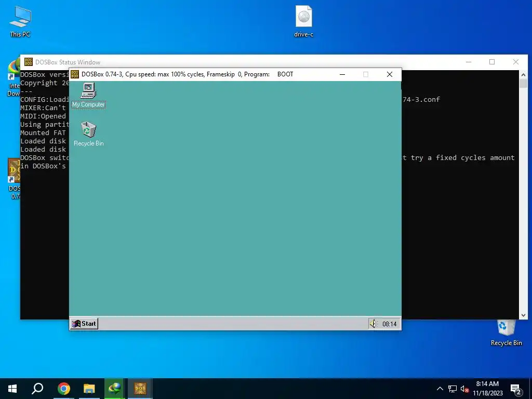Click the '74-3.conf' text in the Status Window
532x399 pixels.
[x=421, y=99]
